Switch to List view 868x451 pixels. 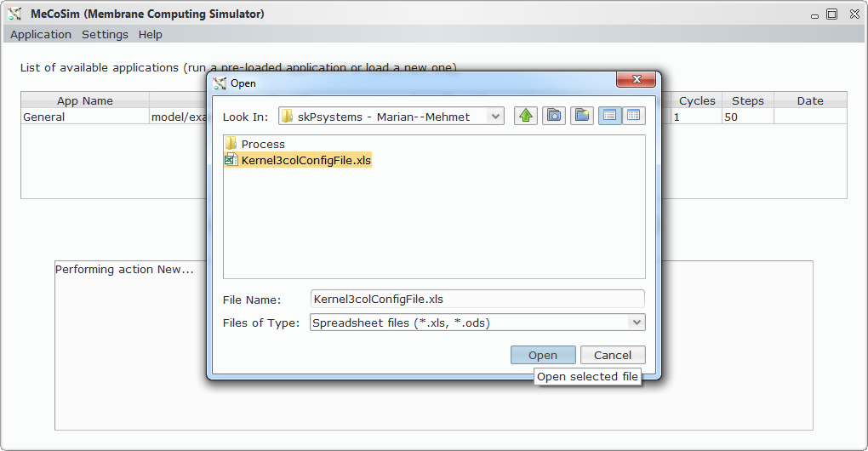[609, 116]
